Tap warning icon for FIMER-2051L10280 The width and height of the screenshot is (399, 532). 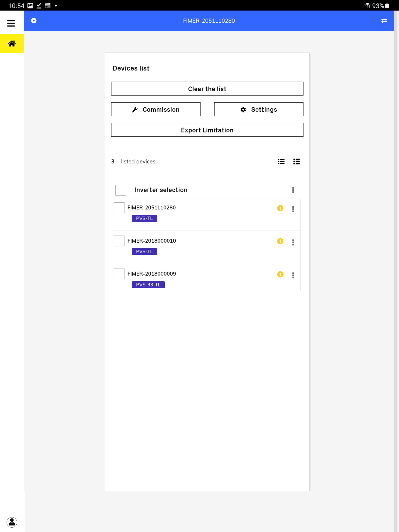(x=280, y=208)
